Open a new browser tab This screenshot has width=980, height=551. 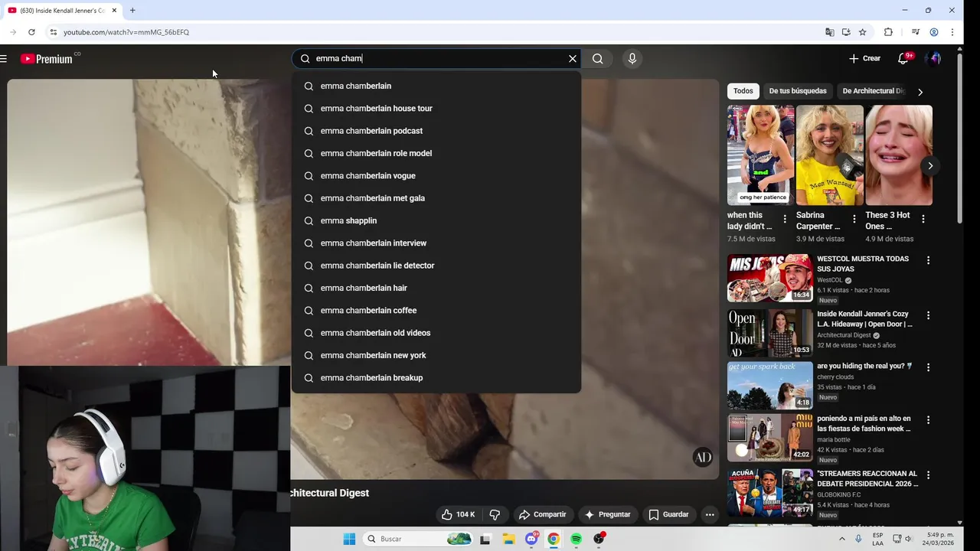(x=132, y=11)
